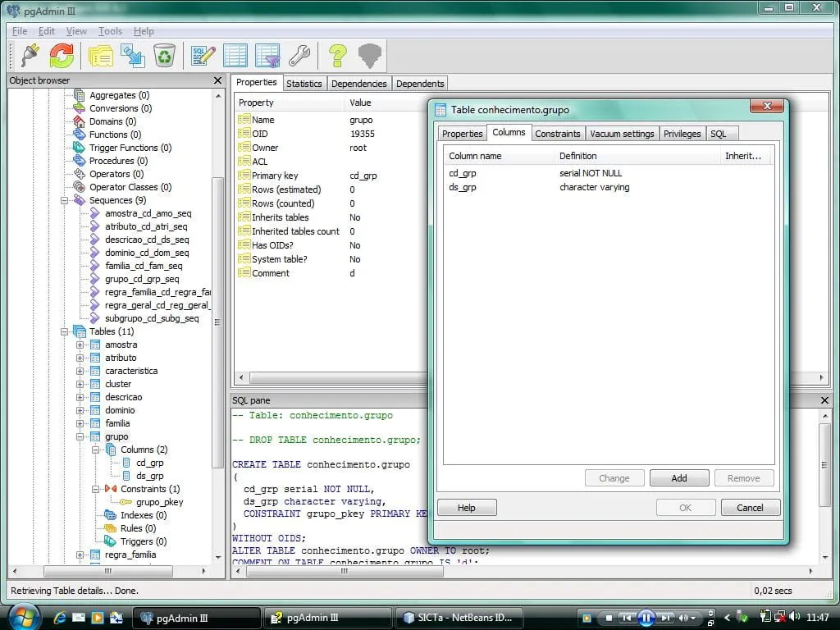Expand the amostra table node

(x=80, y=345)
